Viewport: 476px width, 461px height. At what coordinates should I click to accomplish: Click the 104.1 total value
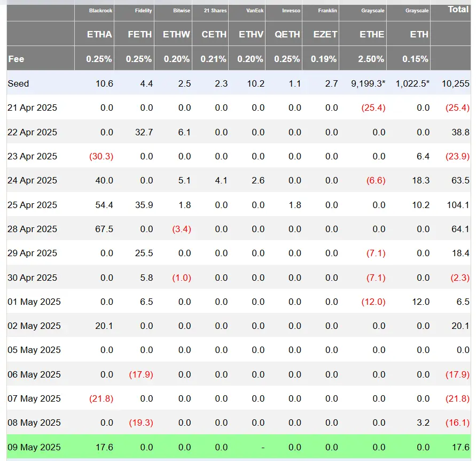click(458, 205)
